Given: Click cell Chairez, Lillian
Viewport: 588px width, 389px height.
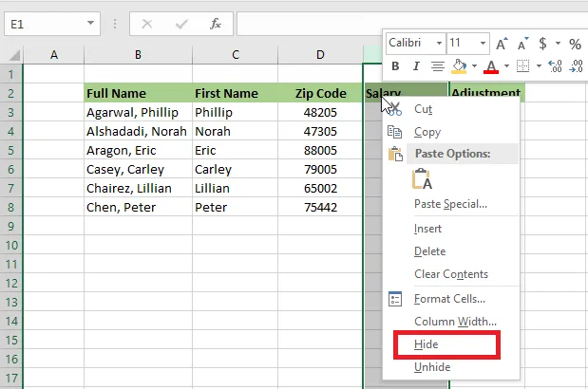Looking at the screenshot, I should [139, 188].
